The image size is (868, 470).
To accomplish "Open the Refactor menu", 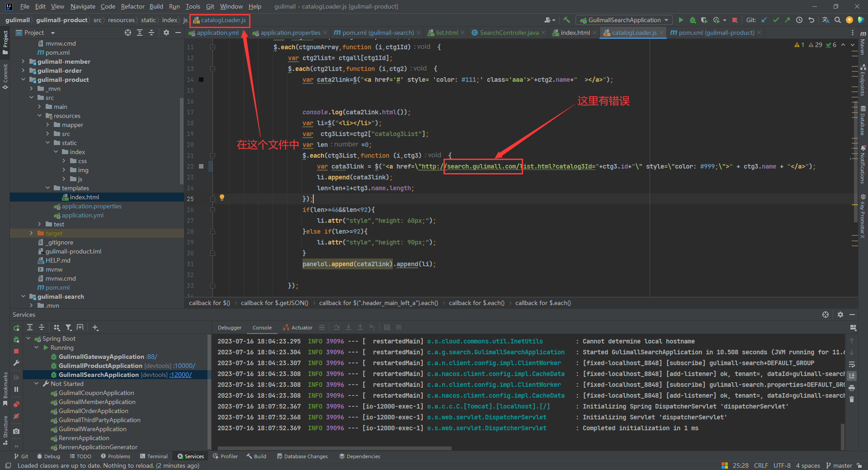I will 132,6.
